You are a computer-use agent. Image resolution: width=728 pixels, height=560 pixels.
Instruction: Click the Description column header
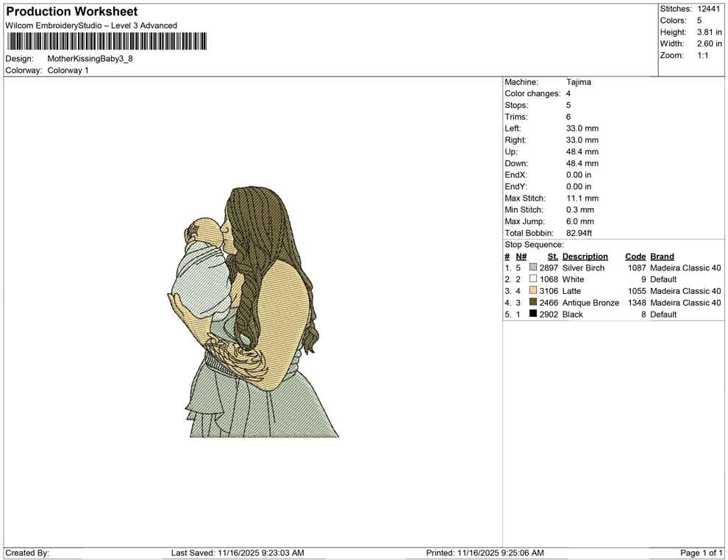point(585,256)
